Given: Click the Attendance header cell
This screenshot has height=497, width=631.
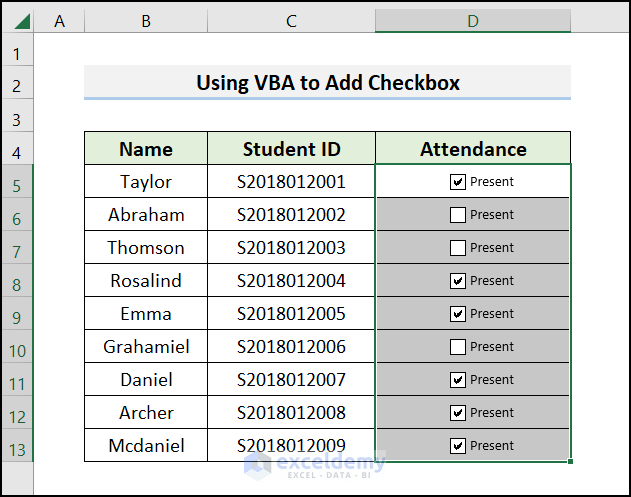Looking at the screenshot, I should coord(473,149).
